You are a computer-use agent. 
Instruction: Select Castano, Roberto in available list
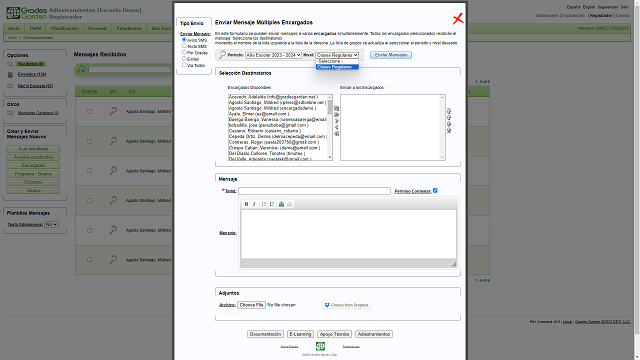click(265, 131)
